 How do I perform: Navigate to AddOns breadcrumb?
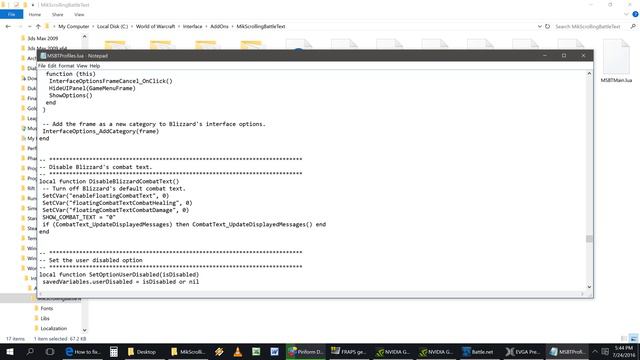tap(219, 26)
